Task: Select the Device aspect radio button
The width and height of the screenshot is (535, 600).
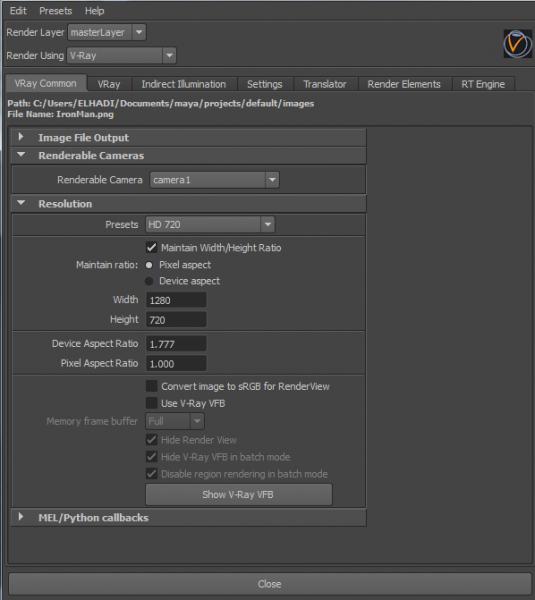Action: pos(149,281)
